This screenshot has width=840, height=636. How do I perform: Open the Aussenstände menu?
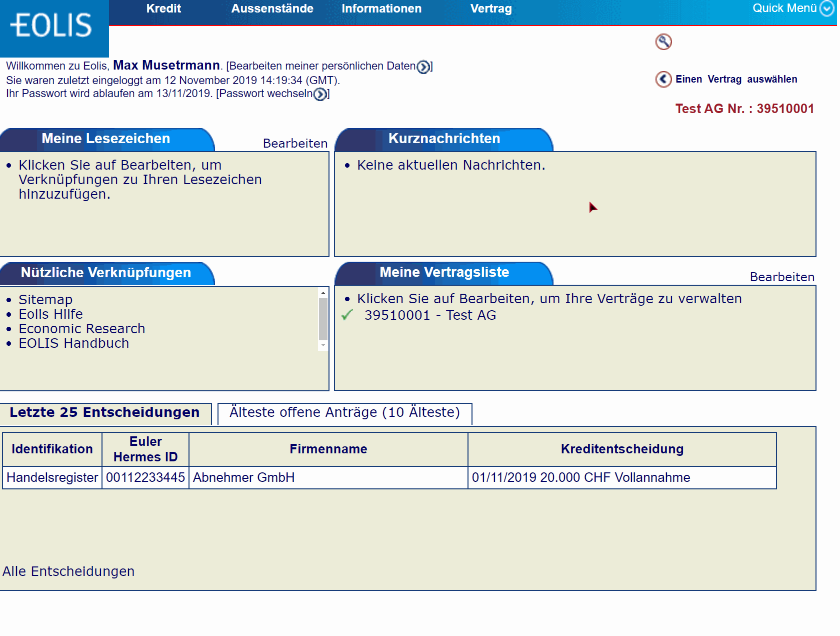pyautogui.click(x=272, y=9)
